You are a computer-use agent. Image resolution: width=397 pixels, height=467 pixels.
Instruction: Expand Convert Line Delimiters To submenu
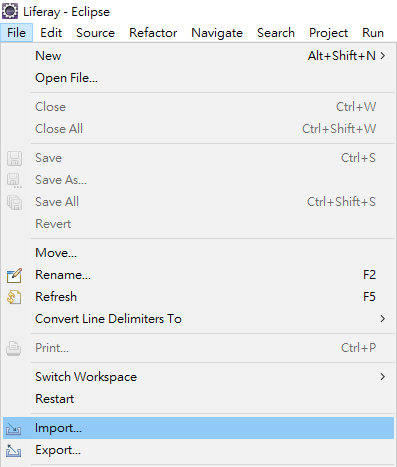pos(383,319)
